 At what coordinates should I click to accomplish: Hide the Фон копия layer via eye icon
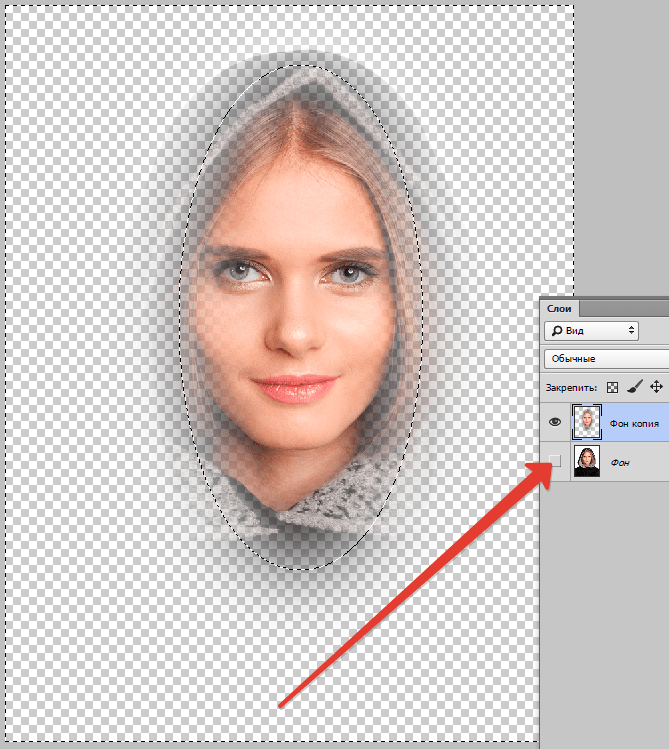point(554,422)
